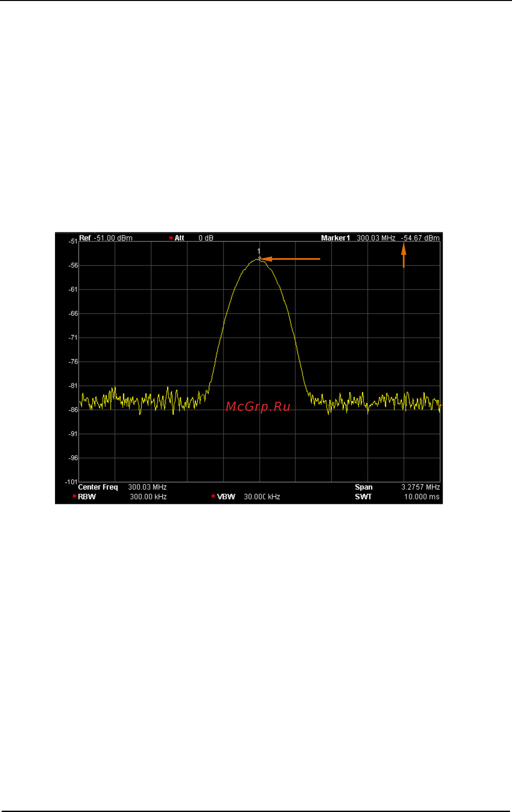Click the SWT value 10.000 ms
The height and width of the screenshot is (812, 512).
pos(422,497)
